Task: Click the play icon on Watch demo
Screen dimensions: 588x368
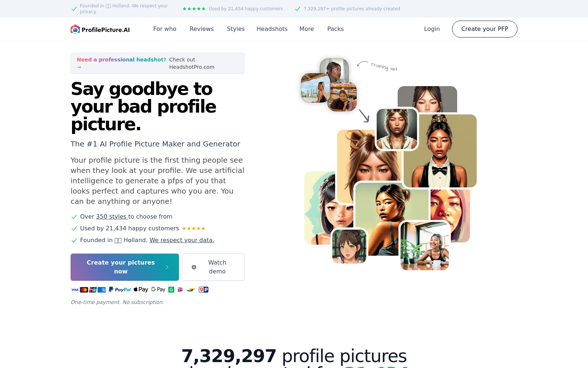Action: pos(194,267)
